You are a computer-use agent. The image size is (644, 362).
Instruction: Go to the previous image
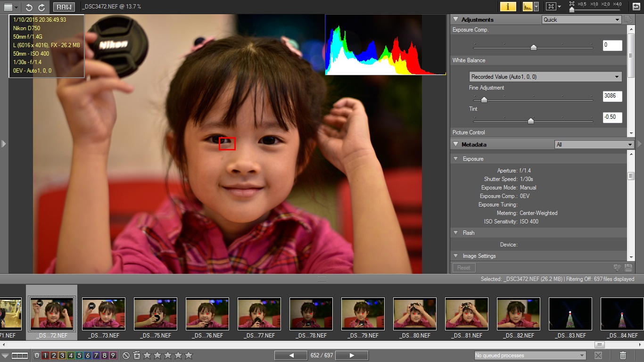(291, 355)
